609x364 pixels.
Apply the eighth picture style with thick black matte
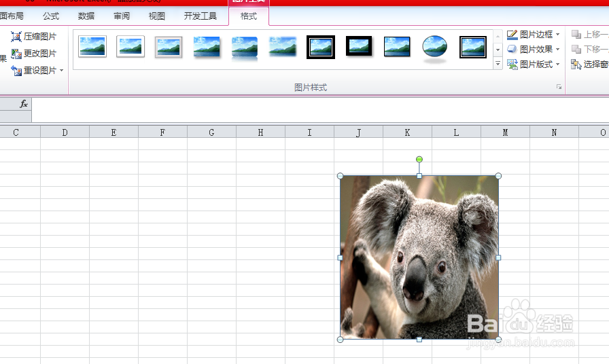358,46
